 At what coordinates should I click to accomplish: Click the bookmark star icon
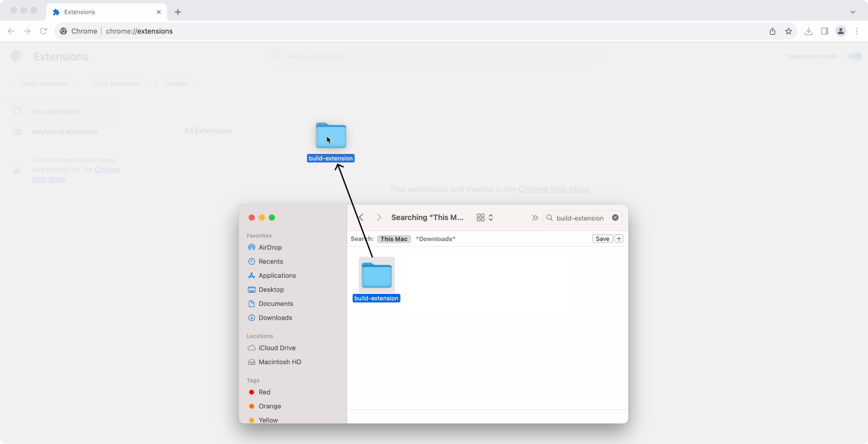click(789, 31)
